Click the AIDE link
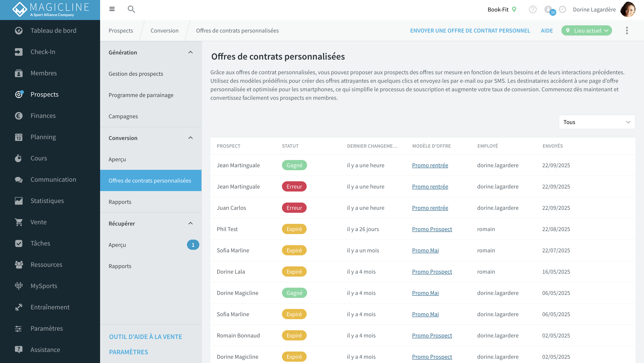The height and width of the screenshot is (363, 644). pyautogui.click(x=547, y=30)
